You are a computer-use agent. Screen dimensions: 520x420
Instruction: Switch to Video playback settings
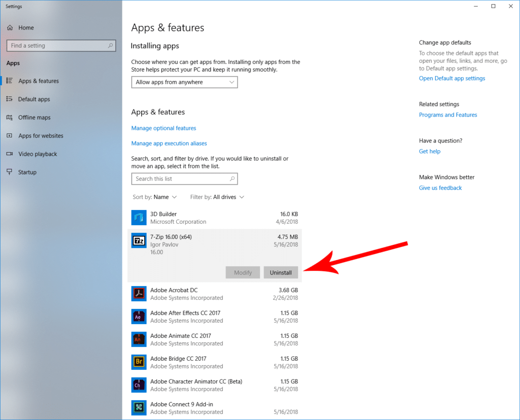point(38,154)
